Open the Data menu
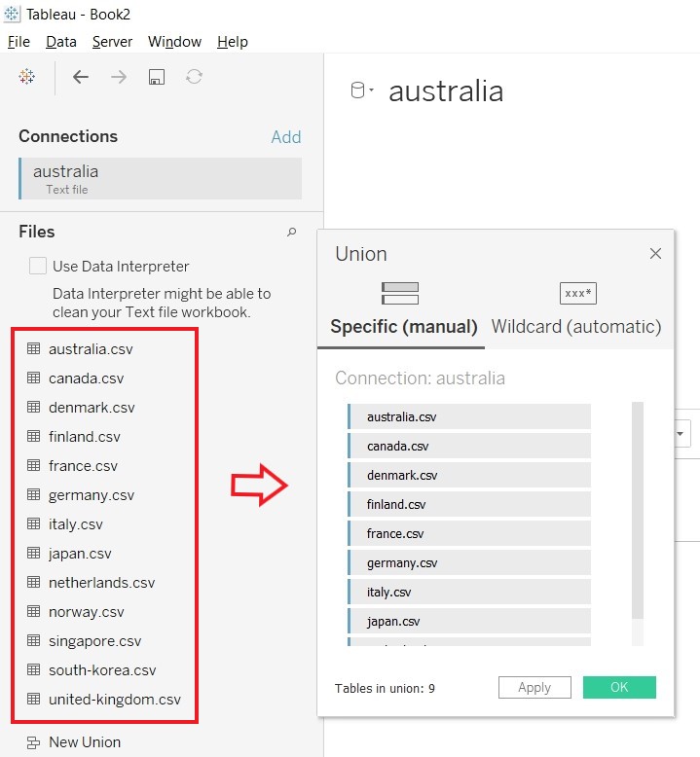 tap(61, 42)
